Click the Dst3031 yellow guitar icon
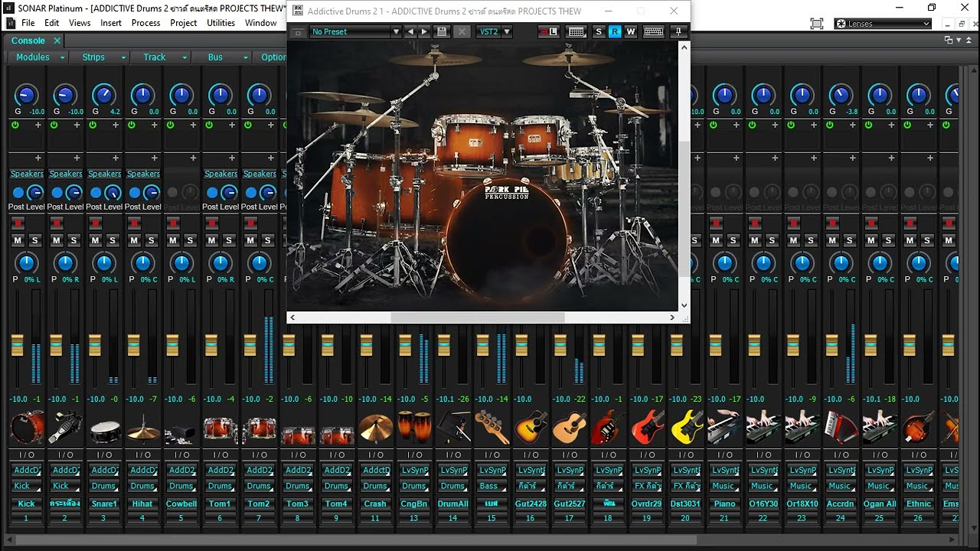Screen dimensions: 980x551 pos(685,427)
